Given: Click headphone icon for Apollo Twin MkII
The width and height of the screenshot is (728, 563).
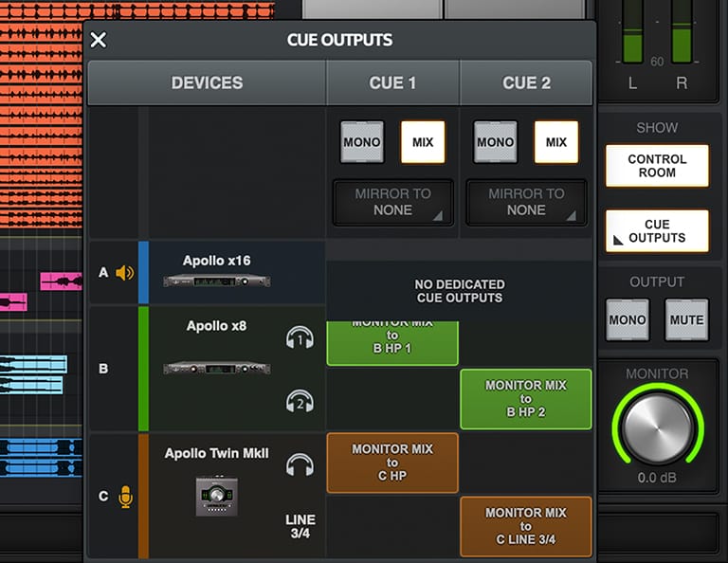Looking at the screenshot, I should pyautogui.click(x=300, y=464).
